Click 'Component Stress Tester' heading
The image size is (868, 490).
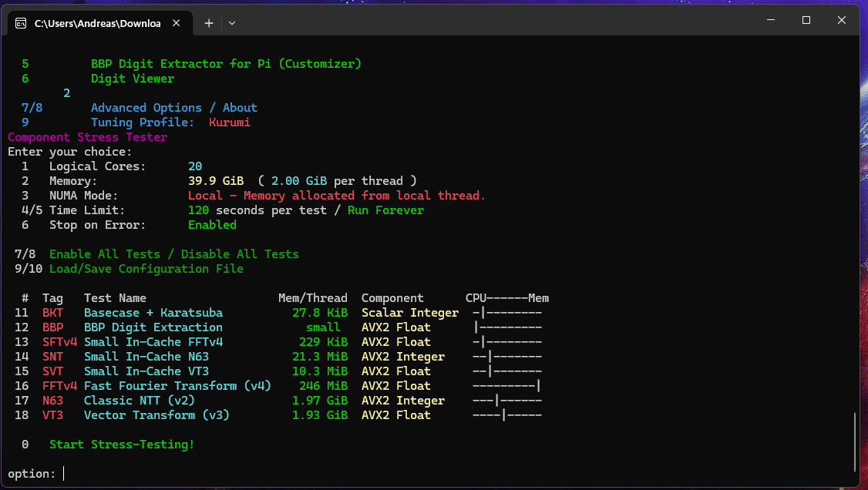87,137
